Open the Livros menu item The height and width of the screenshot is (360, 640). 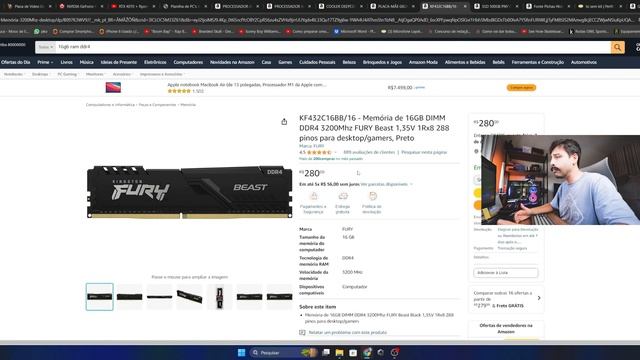pos(67,62)
